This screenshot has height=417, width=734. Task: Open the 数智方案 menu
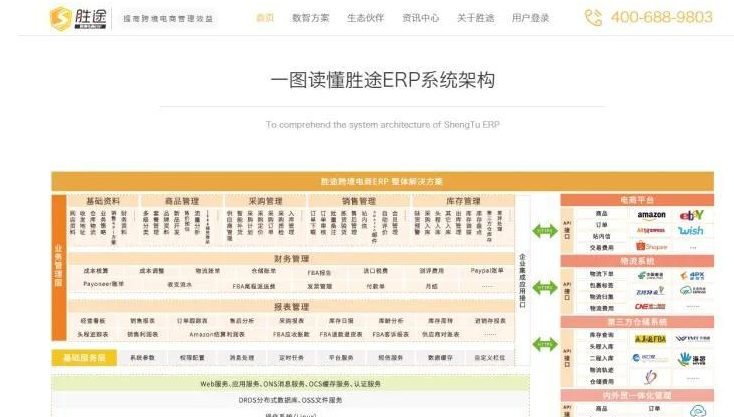click(310, 18)
